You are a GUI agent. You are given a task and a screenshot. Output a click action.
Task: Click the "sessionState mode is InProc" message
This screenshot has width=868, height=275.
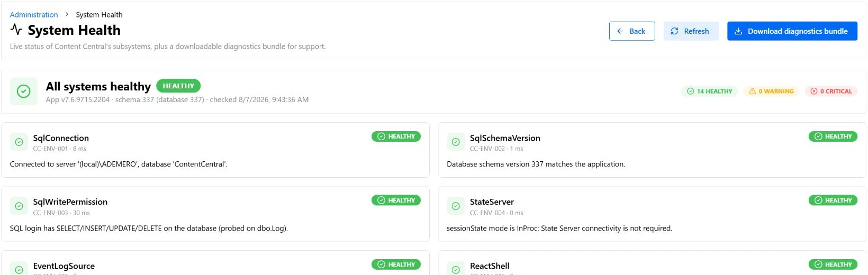559,228
